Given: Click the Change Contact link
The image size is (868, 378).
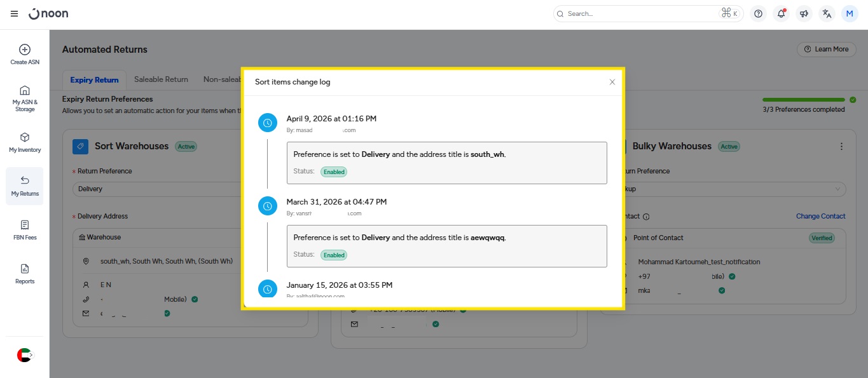Looking at the screenshot, I should coord(820,216).
